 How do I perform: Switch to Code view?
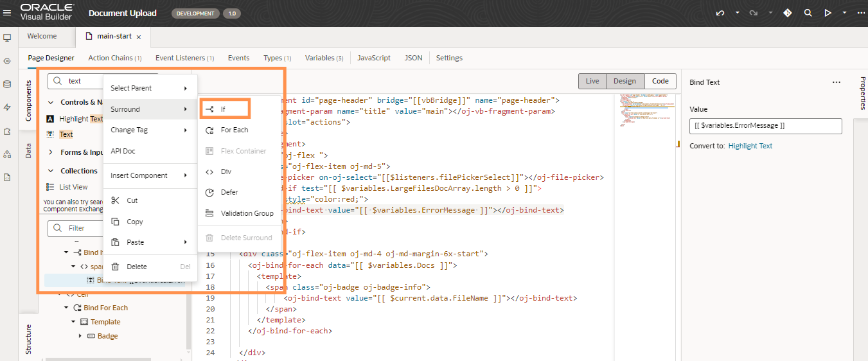660,81
